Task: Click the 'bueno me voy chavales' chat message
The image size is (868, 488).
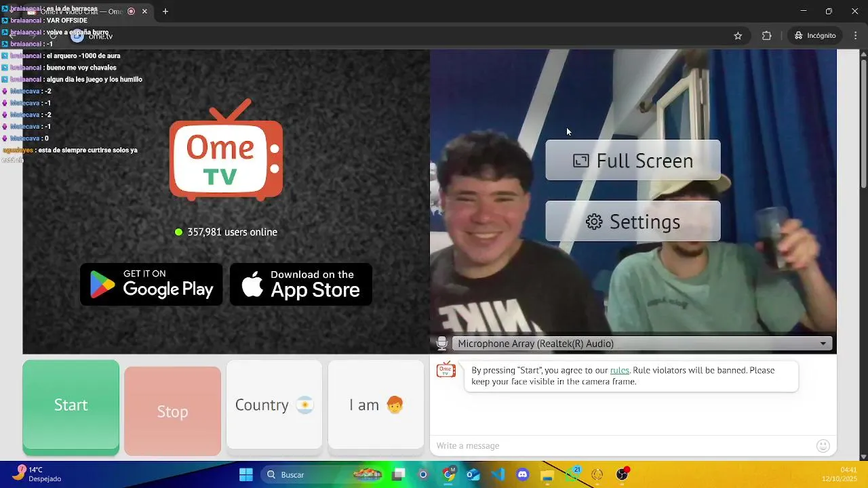Action: (81, 68)
